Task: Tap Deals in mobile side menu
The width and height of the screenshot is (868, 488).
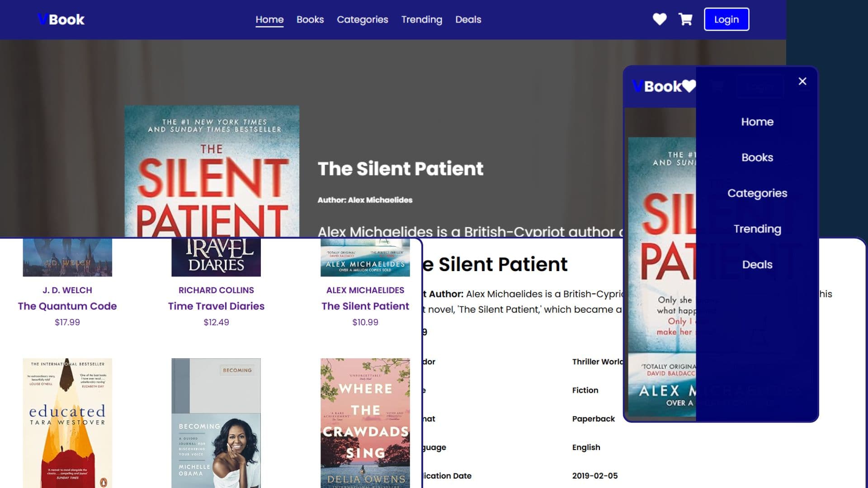Action: point(757,264)
